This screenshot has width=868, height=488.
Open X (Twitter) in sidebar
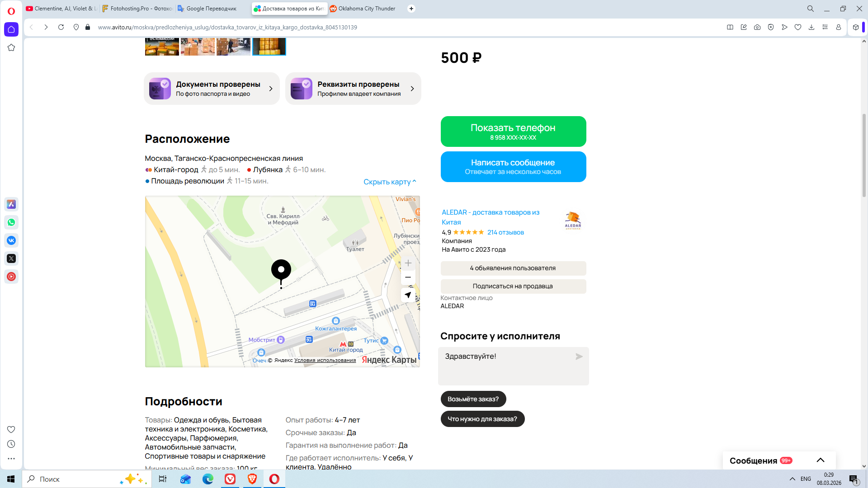[11, 258]
